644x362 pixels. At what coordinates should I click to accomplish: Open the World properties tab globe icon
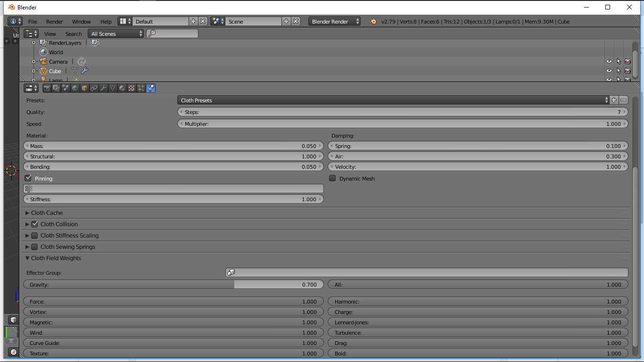(x=75, y=88)
